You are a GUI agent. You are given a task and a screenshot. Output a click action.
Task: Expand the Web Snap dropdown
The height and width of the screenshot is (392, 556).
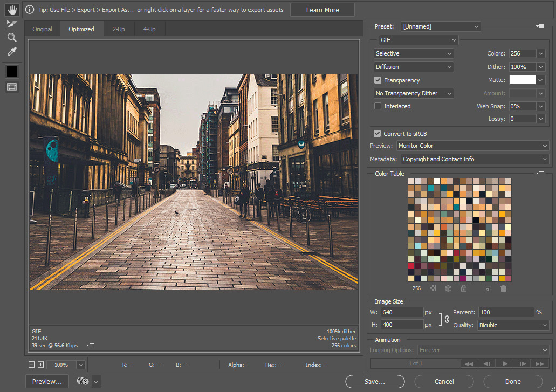pos(541,106)
